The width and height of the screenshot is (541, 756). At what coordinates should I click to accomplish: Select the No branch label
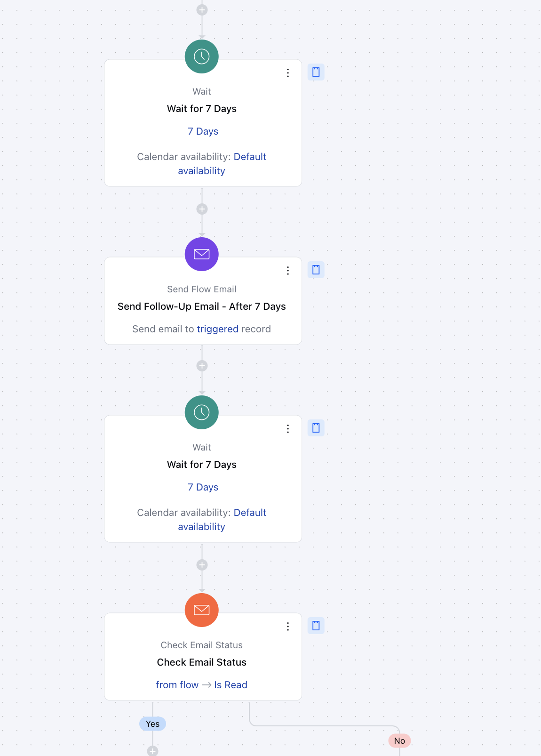tap(400, 741)
